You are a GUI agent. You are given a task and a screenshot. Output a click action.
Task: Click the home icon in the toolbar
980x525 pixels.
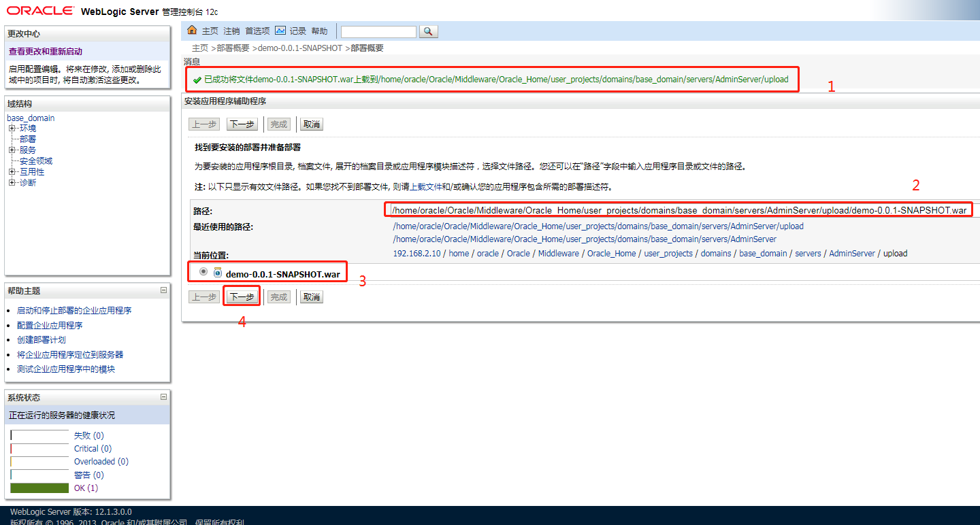(x=192, y=31)
